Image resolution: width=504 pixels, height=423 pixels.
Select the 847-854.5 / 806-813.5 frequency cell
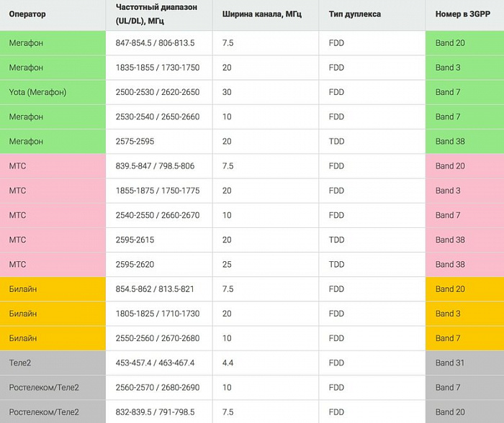159,43
